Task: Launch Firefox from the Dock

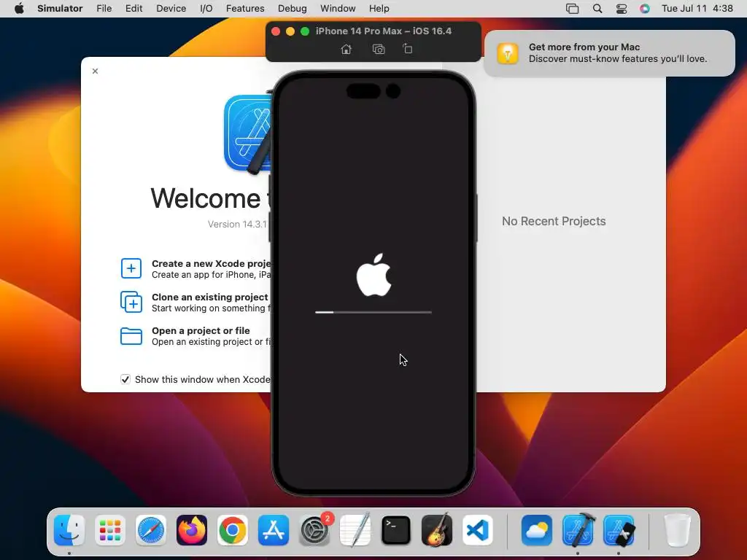Action: (x=192, y=530)
